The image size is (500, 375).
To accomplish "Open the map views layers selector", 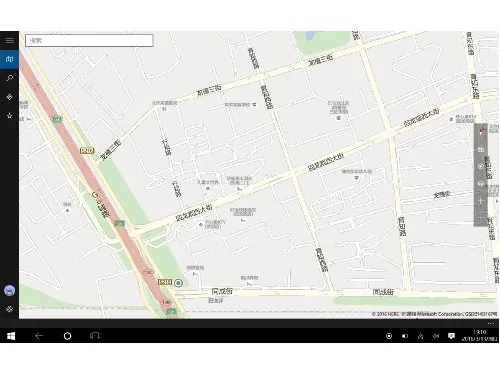I will tap(480, 184).
